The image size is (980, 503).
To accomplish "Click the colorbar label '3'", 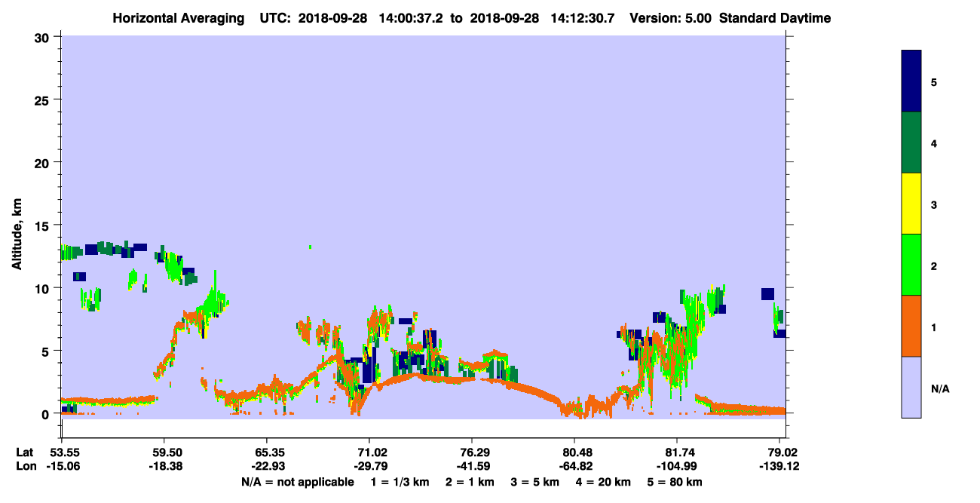I will tap(934, 204).
